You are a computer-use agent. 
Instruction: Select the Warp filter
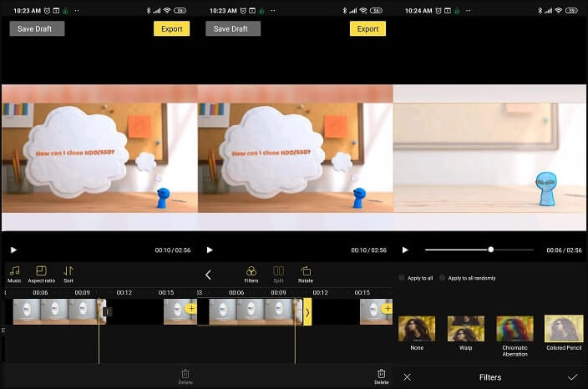(465, 329)
